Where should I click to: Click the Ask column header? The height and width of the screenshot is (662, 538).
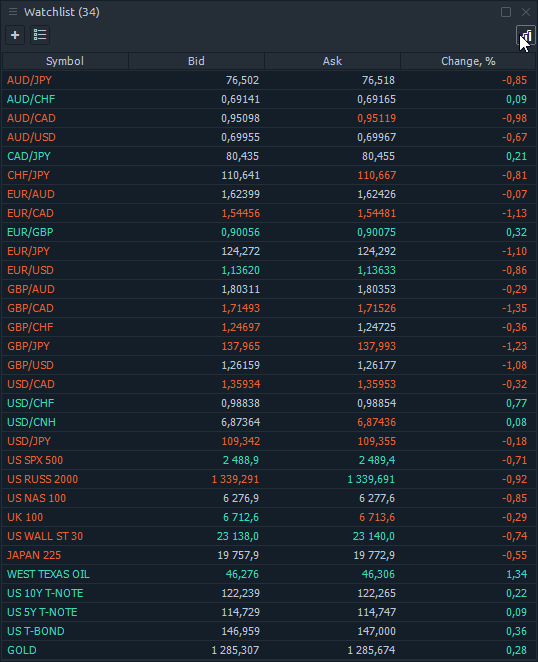[332, 61]
